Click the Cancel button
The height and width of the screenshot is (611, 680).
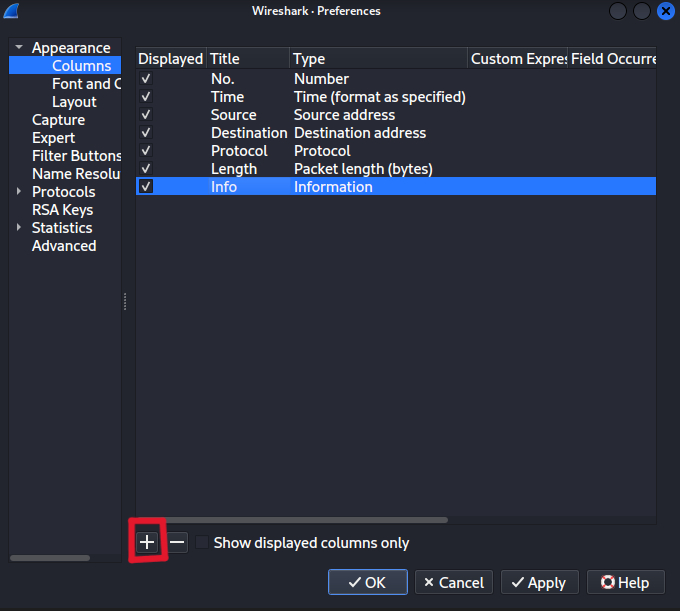pos(454,582)
